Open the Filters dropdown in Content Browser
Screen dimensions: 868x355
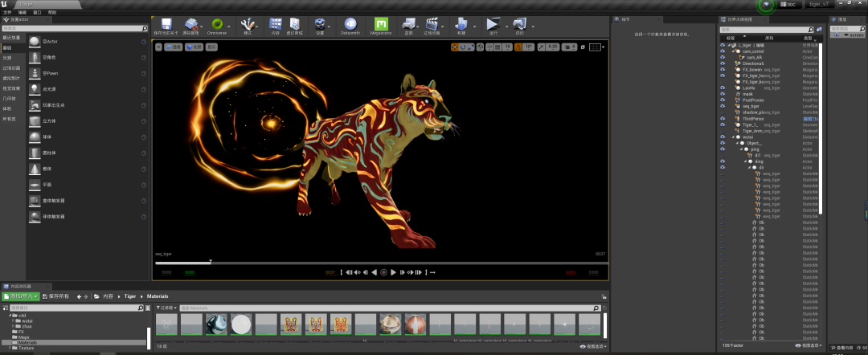166,308
